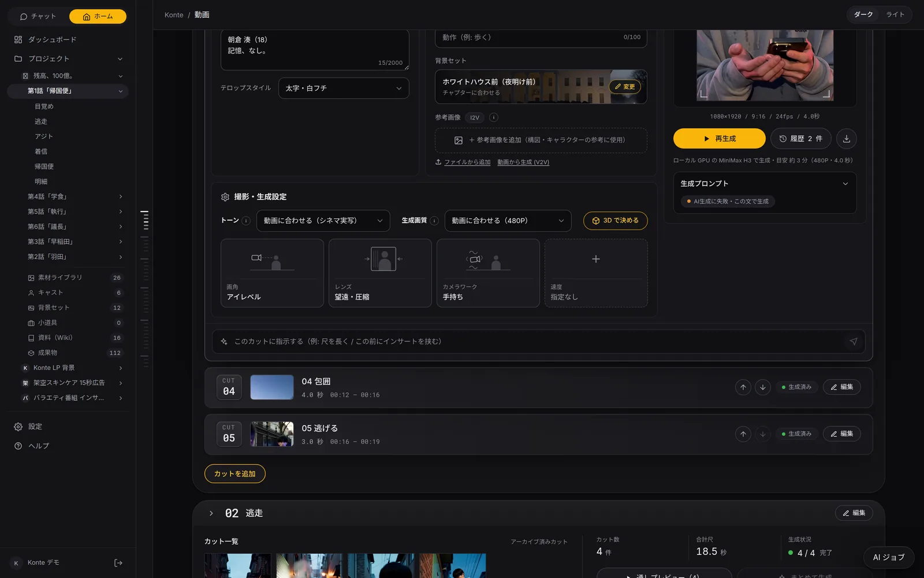Open the 履歴 2 件 history button
Image resolution: width=924 pixels, height=578 pixels.
(800, 139)
